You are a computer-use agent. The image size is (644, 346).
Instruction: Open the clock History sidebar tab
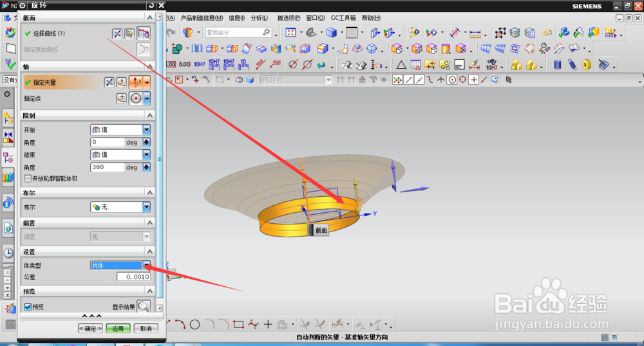pos(8,253)
